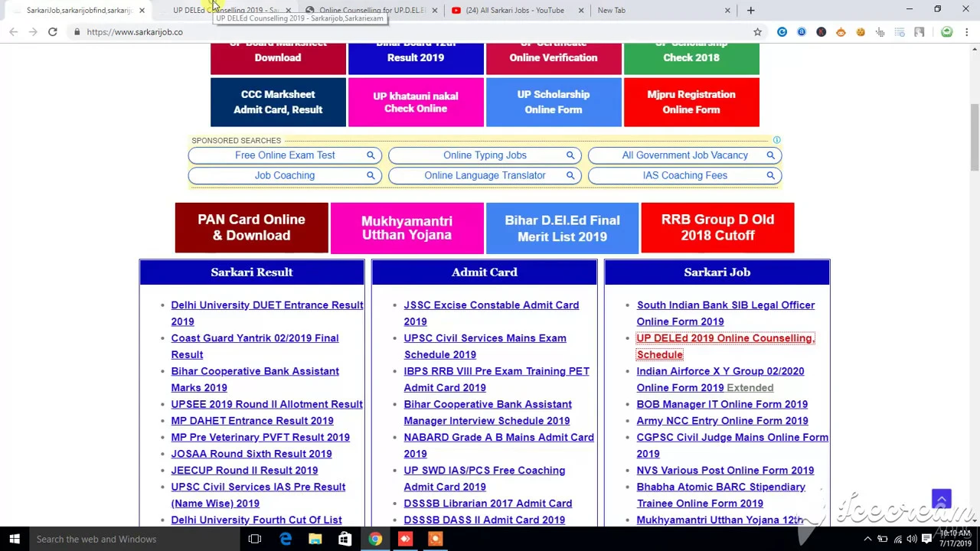Open UP DELEd 2019 Online Counselling, Schedule
This screenshot has width=980, height=551.
pyautogui.click(x=725, y=346)
